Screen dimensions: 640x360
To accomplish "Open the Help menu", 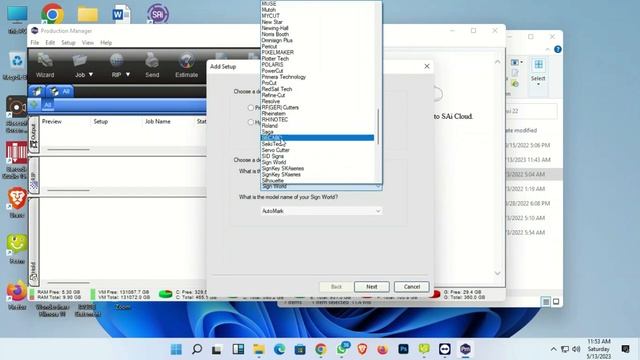I will (106, 42).
